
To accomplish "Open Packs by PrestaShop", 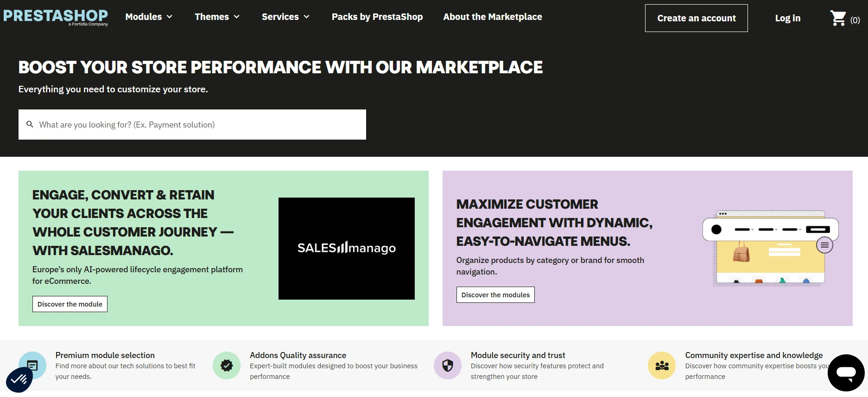I will pos(377,17).
